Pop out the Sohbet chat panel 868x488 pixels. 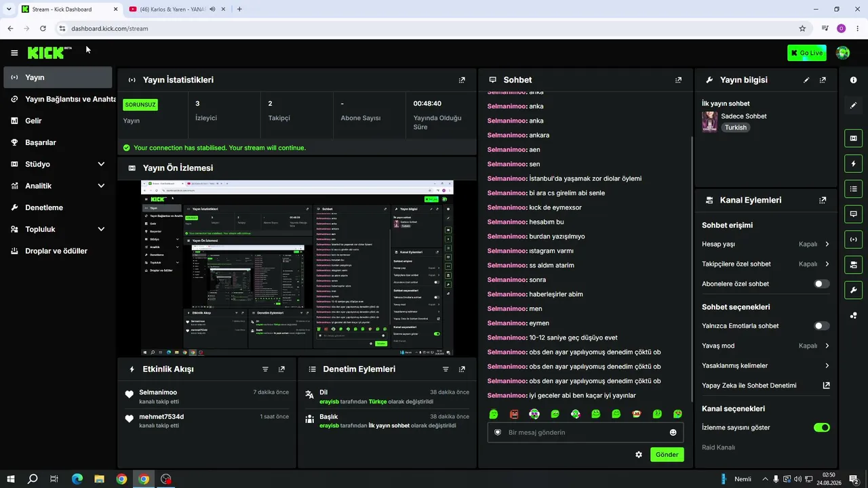678,80
